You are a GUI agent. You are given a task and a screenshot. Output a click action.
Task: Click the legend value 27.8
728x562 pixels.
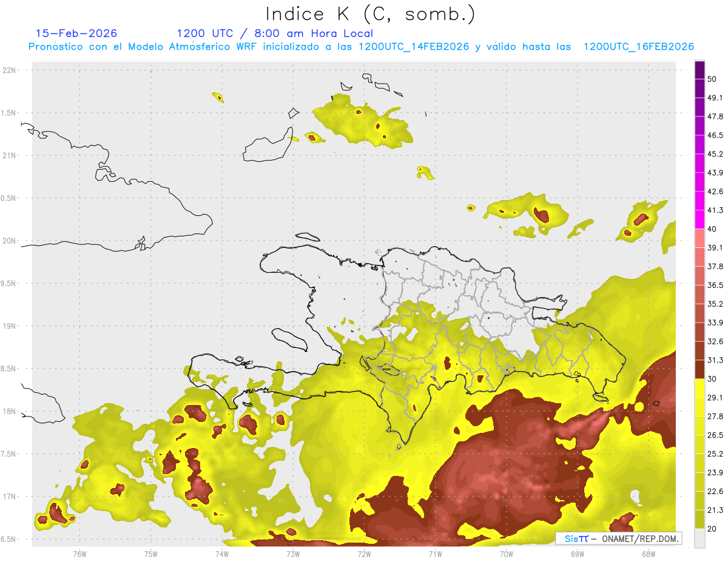[x=715, y=416]
